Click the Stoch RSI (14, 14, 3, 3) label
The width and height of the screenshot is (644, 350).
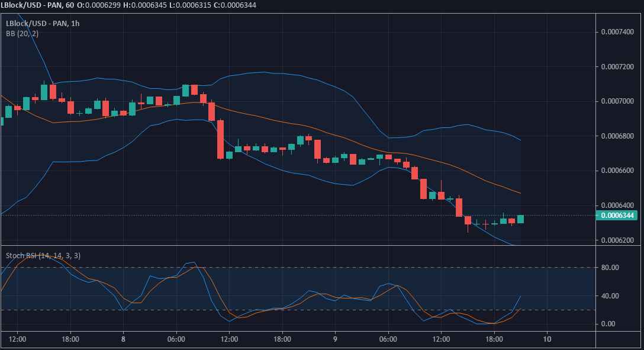click(43, 255)
